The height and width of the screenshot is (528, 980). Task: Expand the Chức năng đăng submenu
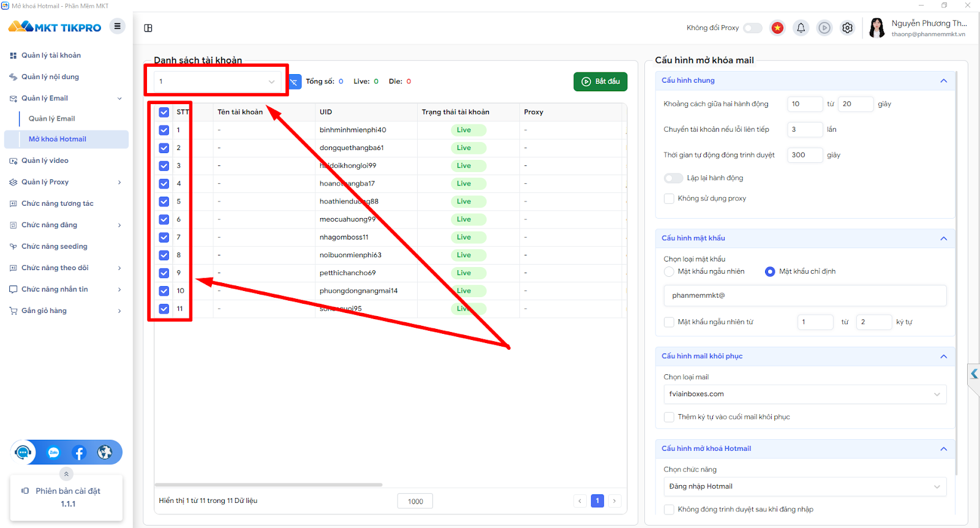tap(119, 225)
